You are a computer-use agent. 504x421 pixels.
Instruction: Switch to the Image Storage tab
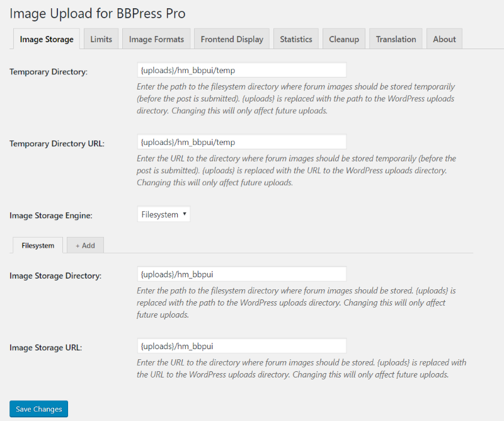point(47,39)
